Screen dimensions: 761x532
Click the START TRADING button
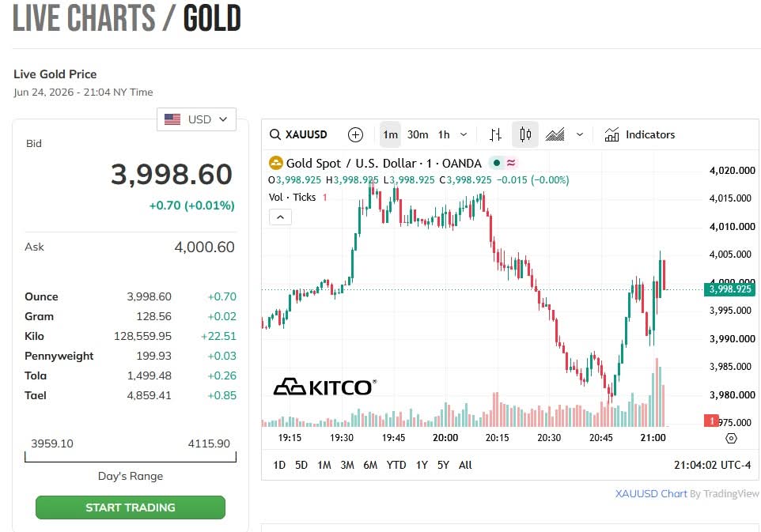click(x=130, y=507)
